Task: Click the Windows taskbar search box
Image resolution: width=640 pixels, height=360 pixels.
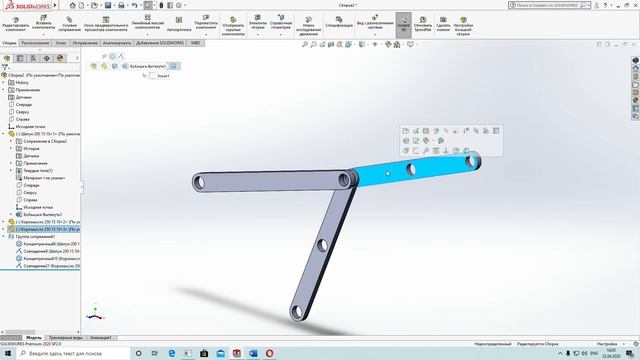Action: coord(74,353)
